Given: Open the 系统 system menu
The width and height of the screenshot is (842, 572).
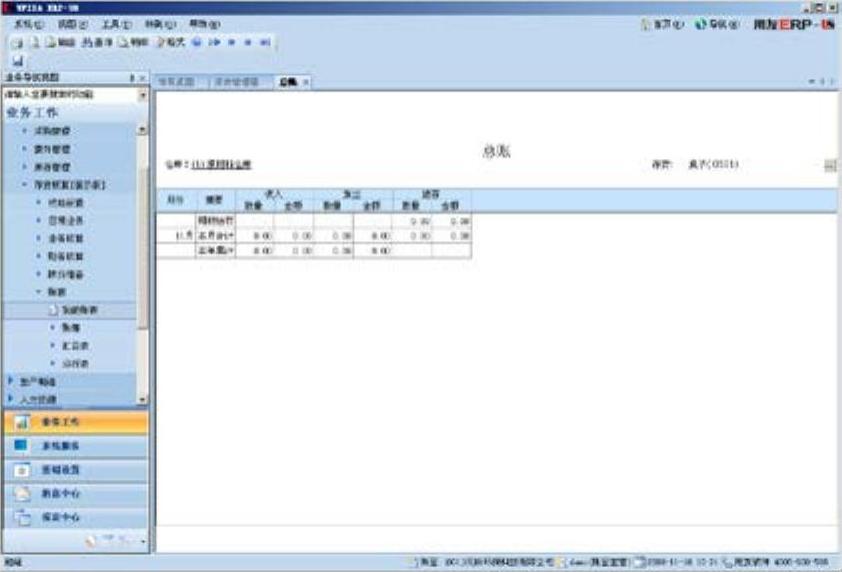Looking at the screenshot, I should (29, 23).
